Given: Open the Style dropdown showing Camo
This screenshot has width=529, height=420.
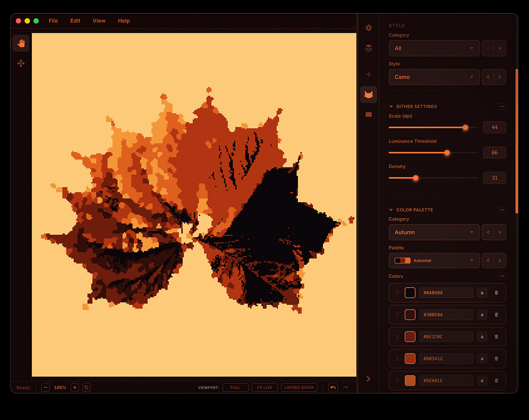Looking at the screenshot, I should [434, 77].
